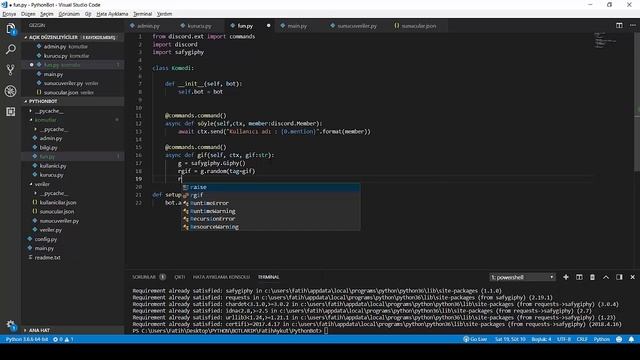Maximize the panel with the up chevron

click(x=606, y=277)
